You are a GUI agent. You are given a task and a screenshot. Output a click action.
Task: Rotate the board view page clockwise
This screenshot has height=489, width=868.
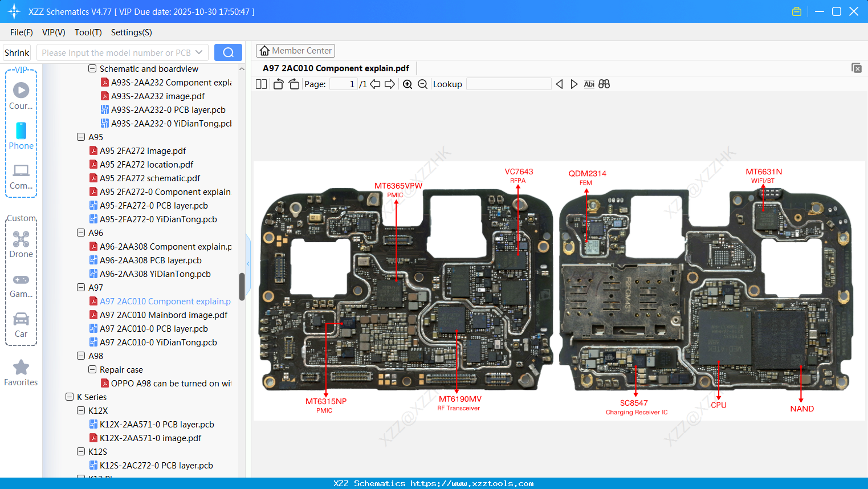[294, 84]
